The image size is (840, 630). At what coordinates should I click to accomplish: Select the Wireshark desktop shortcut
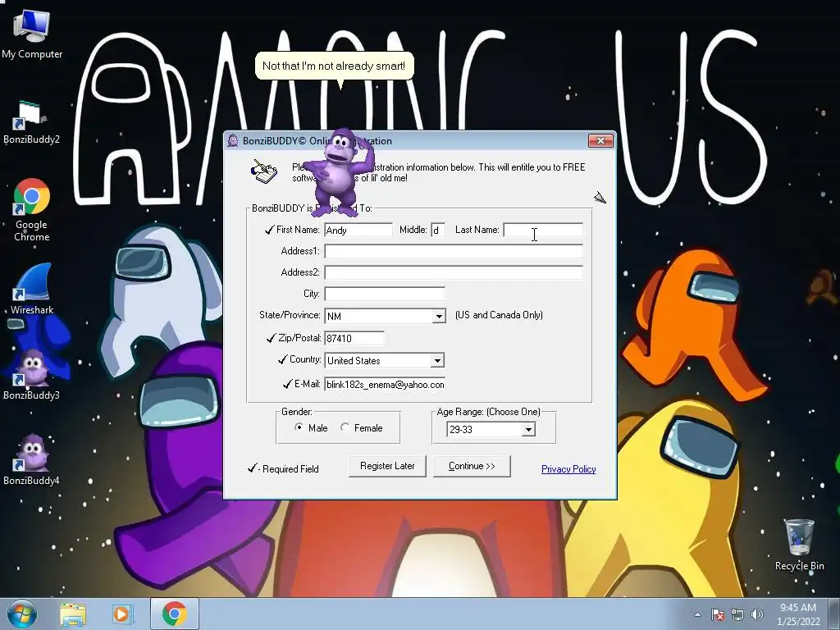32,289
